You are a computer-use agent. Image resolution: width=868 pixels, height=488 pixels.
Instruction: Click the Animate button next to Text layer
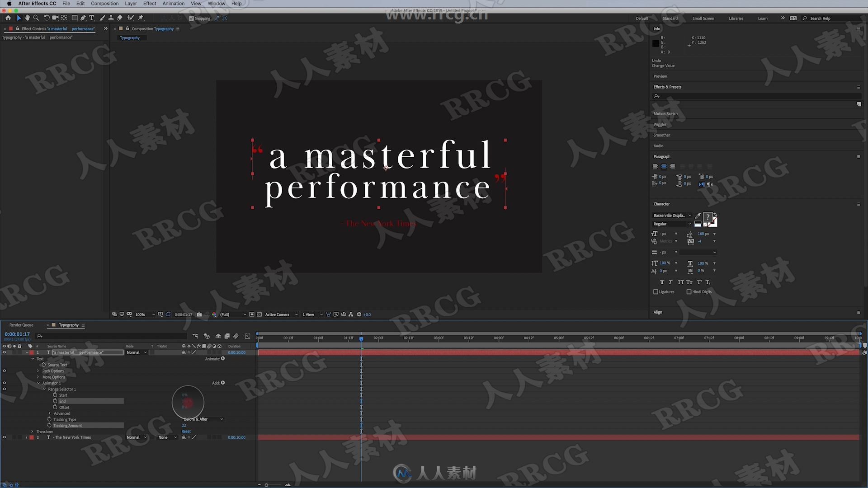[224, 359]
